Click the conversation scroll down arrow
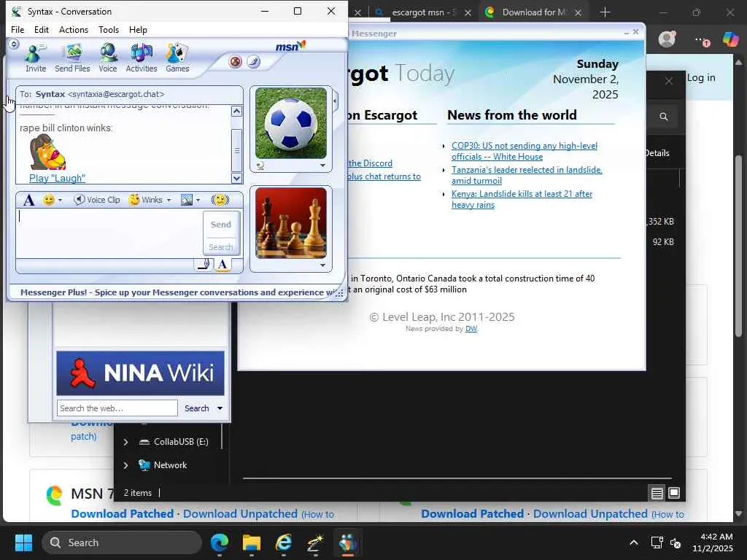The width and height of the screenshot is (747, 560). pyautogui.click(x=237, y=179)
